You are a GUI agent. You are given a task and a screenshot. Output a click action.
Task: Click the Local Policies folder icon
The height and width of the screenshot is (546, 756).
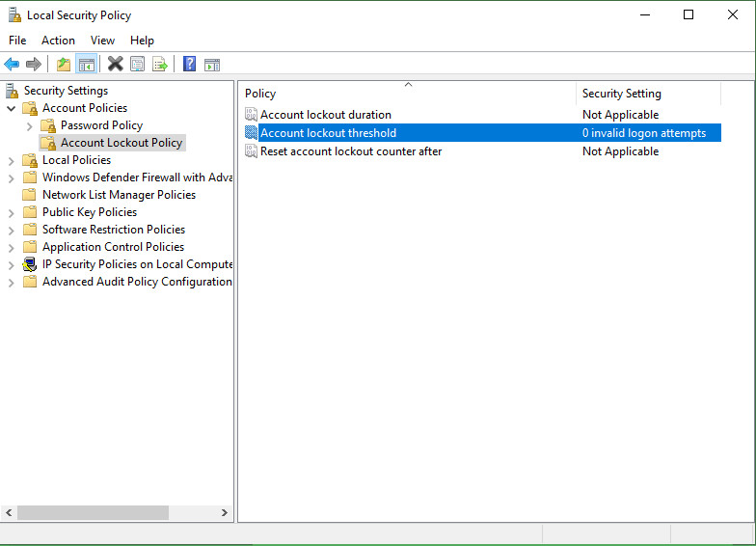[x=30, y=160]
